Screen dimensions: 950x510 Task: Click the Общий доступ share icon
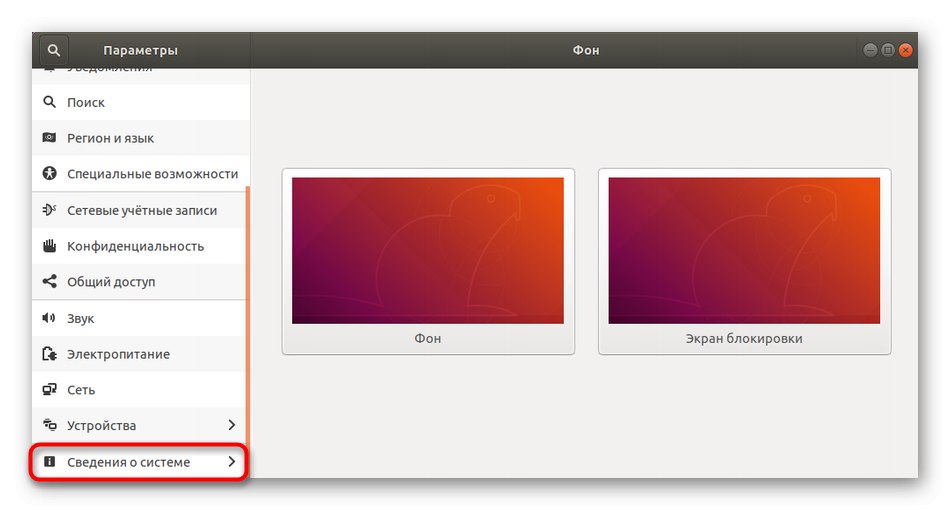coord(50,281)
